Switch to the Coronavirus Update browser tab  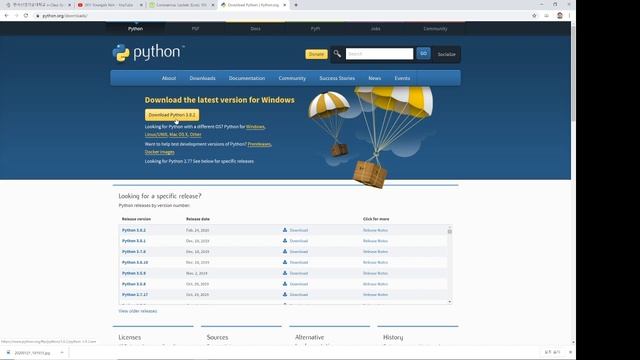click(x=181, y=5)
